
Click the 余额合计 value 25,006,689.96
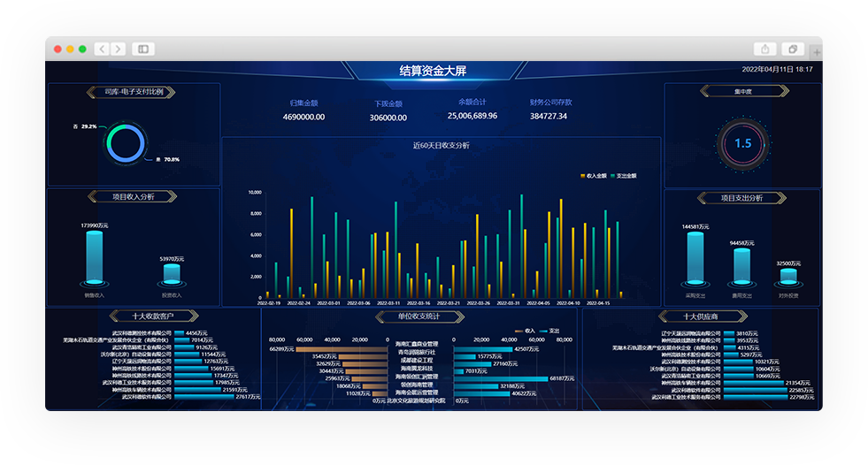(x=472, y=116)
